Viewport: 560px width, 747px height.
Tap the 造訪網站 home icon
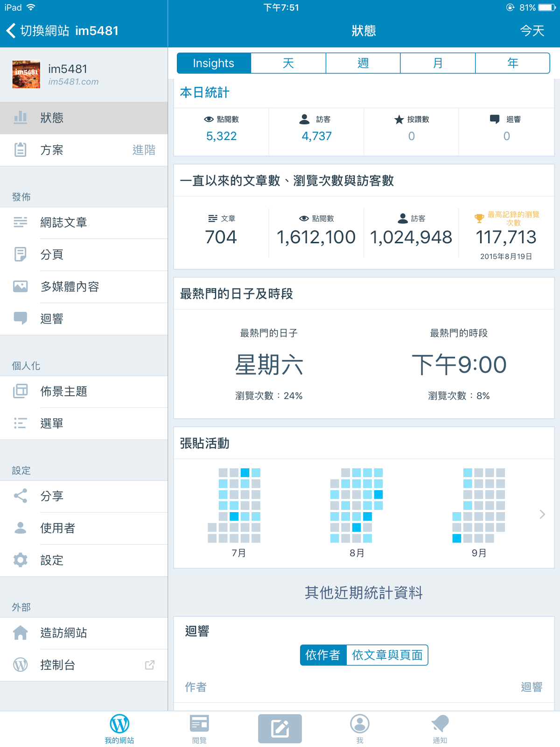pos(21,633)
